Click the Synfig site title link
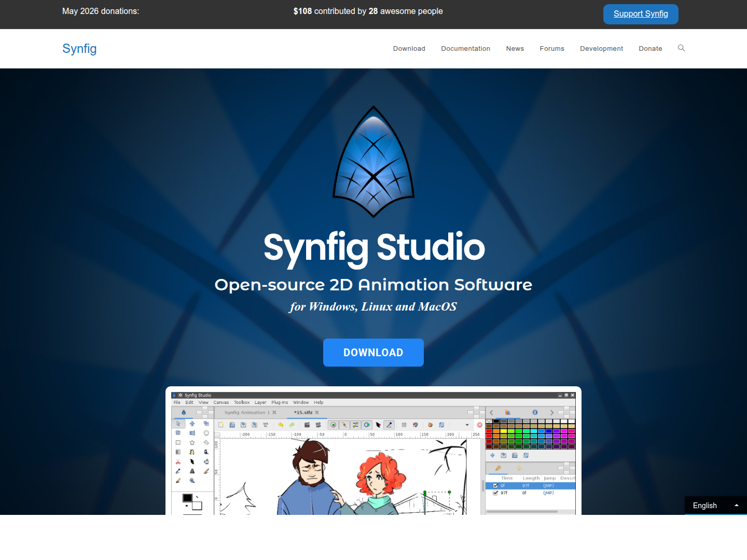The height and width of the screenshot is (560, 747). click(79, 48)
